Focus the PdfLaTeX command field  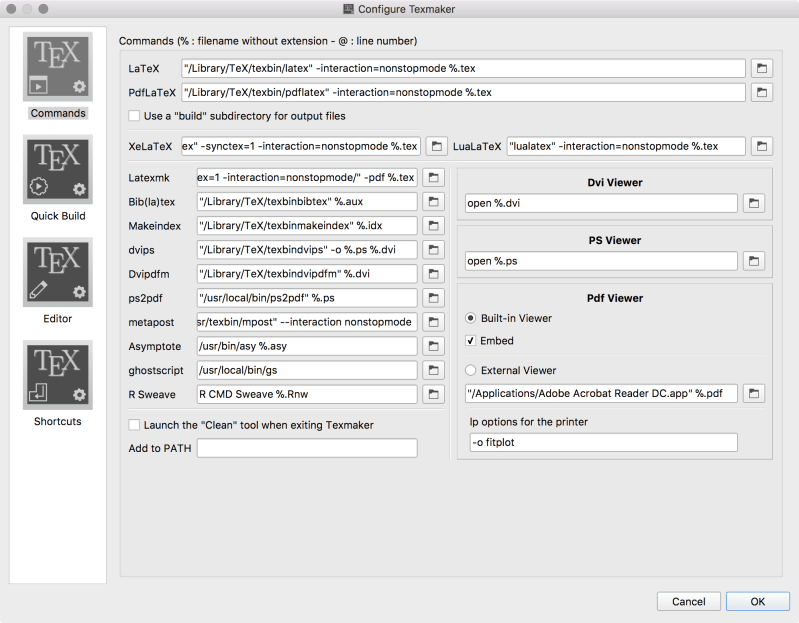(x=463, y=92)
